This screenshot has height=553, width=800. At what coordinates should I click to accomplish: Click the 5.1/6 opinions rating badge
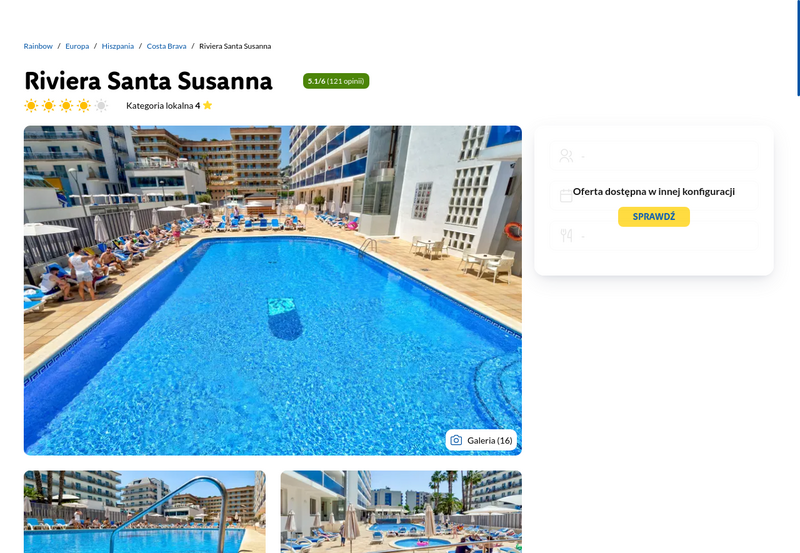click(336, 81)
